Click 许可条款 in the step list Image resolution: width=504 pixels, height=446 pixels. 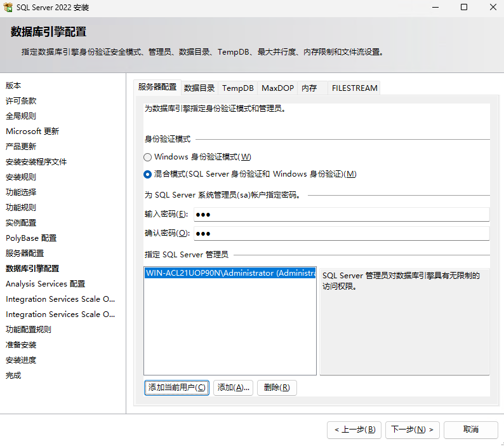(21, 101)
